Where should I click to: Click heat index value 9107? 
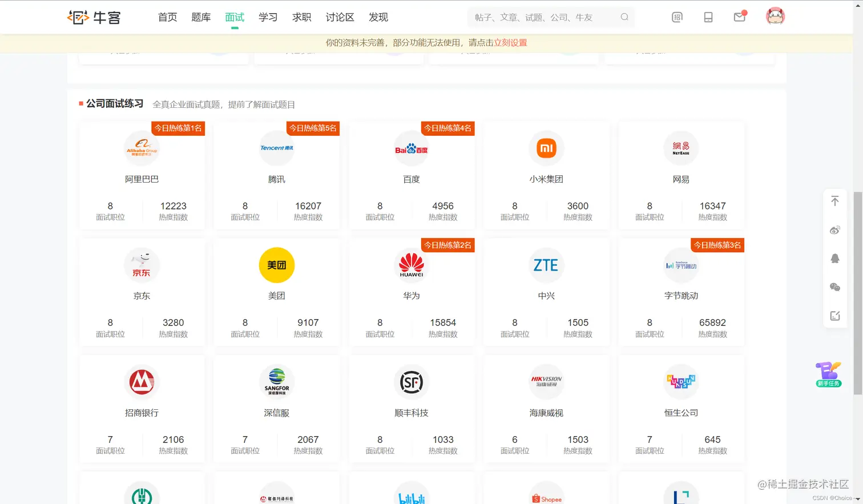[x=308, y=322]
